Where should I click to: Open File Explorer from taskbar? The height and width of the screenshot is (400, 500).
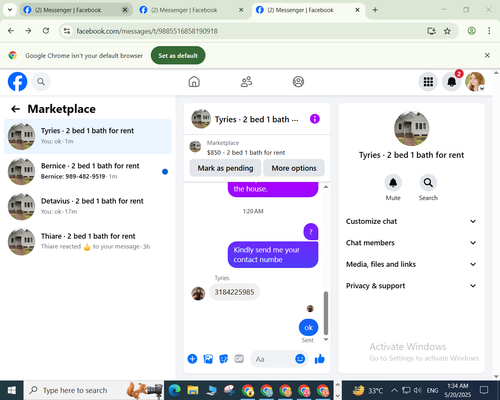coord(193,390)
